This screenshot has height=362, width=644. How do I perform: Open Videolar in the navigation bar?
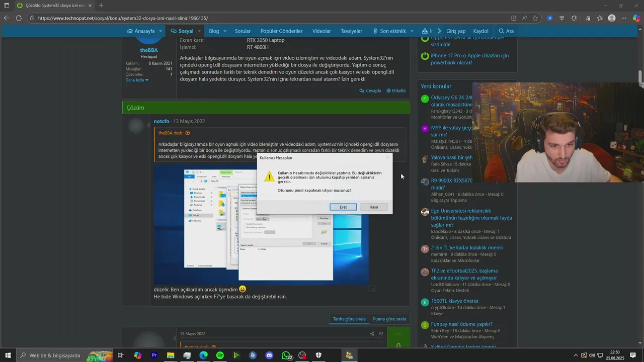click(321, 31)
